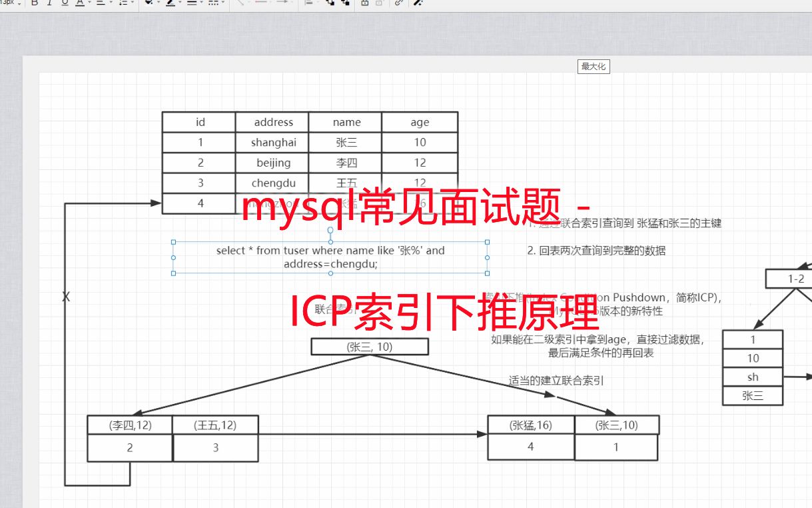Open the font color tool

click(79, 3)
